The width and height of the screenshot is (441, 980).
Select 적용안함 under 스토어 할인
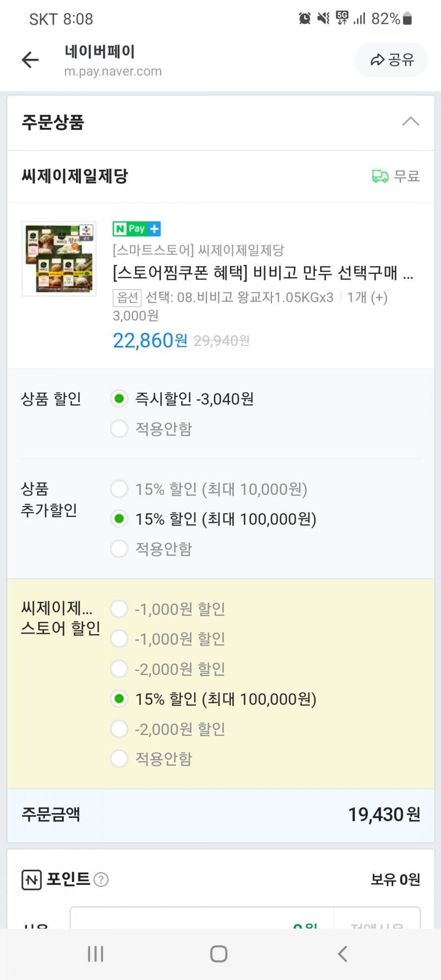(x=119, y=759)
